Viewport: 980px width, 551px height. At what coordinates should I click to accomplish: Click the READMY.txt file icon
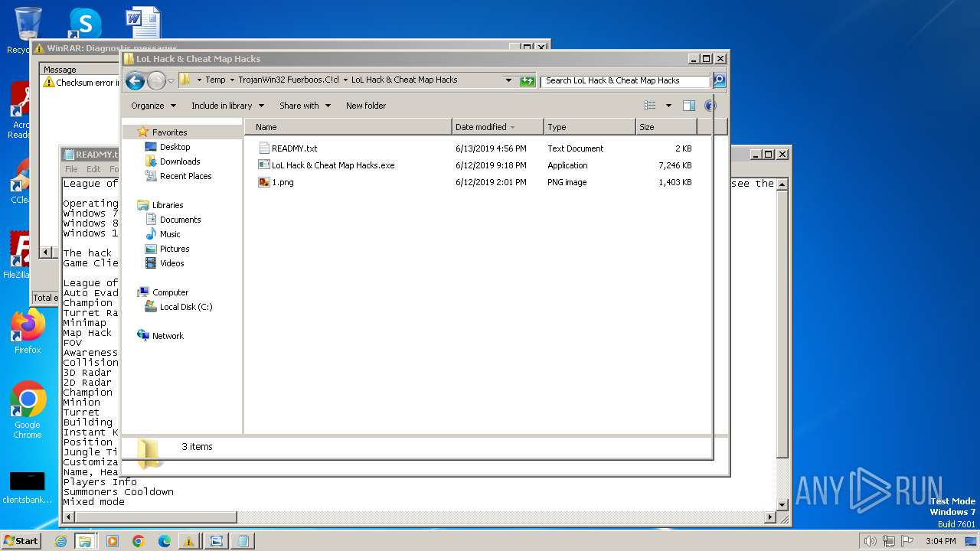(264, 148)
